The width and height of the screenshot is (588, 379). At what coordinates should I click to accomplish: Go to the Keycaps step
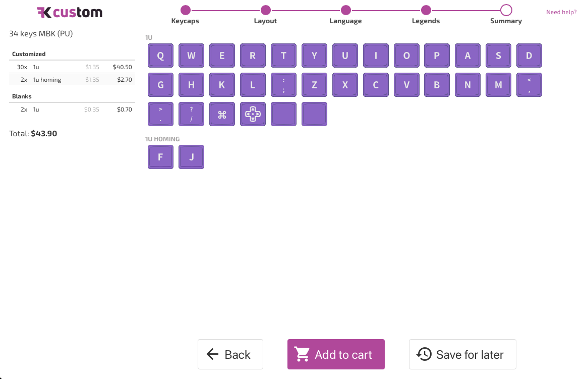point(186,10)
